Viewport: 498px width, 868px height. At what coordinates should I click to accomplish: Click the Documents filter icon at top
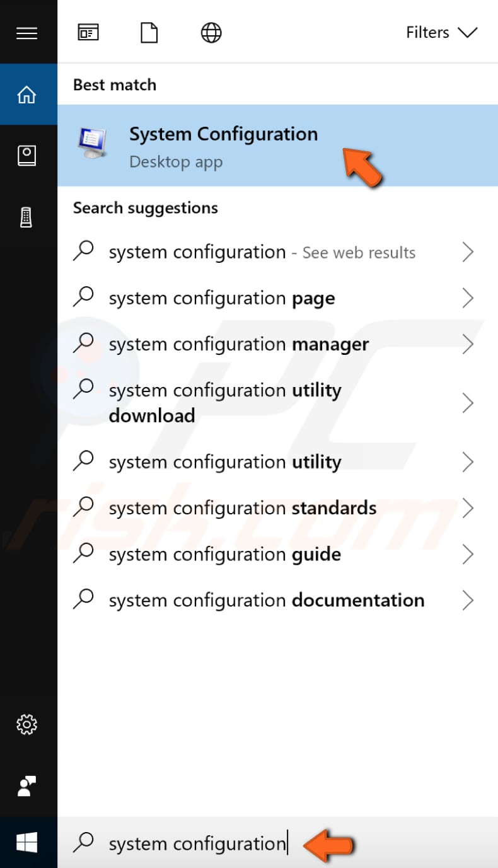149,32
